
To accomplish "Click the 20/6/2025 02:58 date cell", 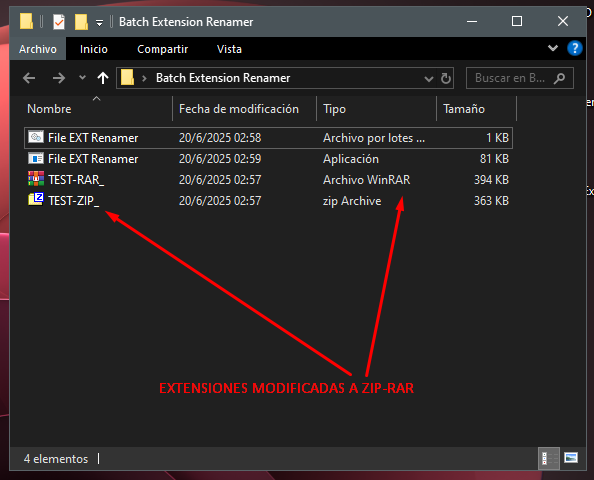I will (x=220, y=138).
